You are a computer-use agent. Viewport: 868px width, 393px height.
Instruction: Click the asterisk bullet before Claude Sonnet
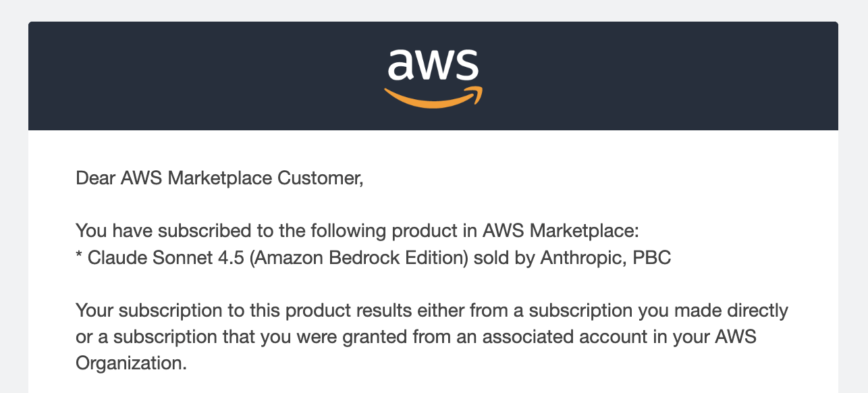(x=80, y=258)
